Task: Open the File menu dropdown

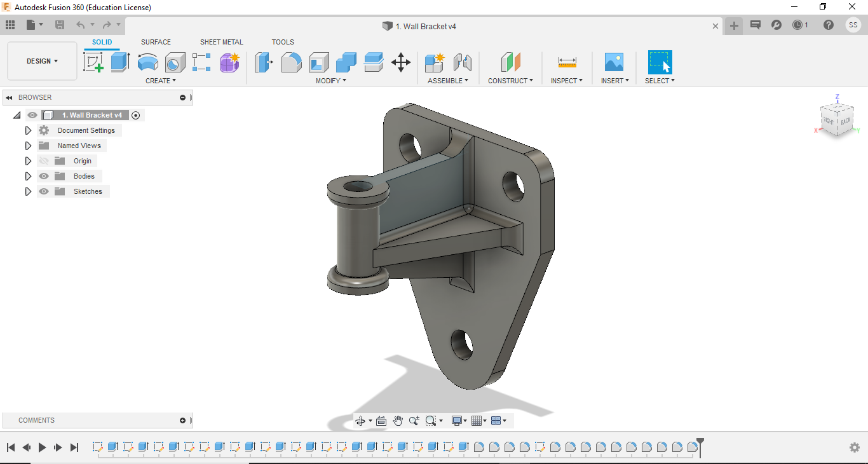Action: 35,25
